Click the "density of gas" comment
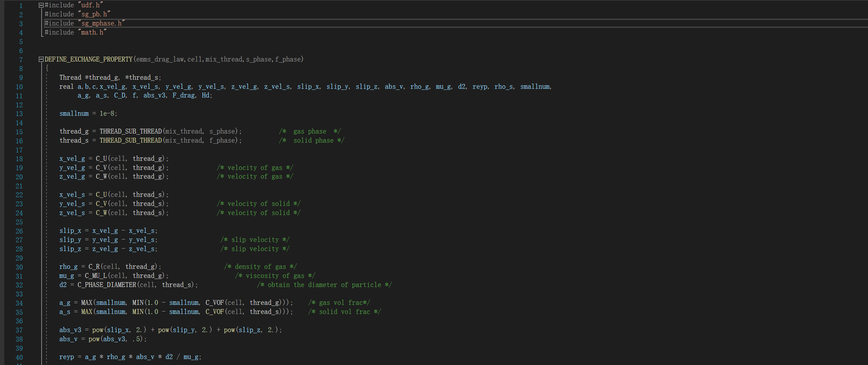Image resolution: width=868 pixels, height=365 pixels. [260, 267]
